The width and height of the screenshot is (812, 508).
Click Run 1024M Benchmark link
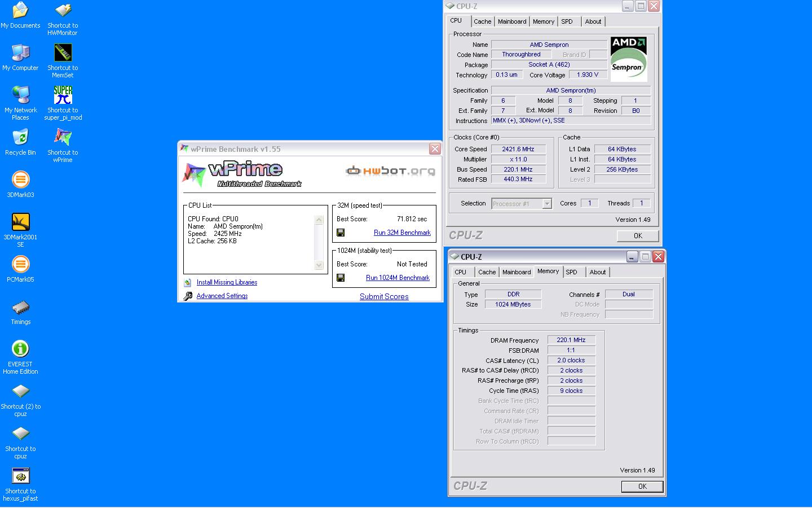[x=398, y=278]
